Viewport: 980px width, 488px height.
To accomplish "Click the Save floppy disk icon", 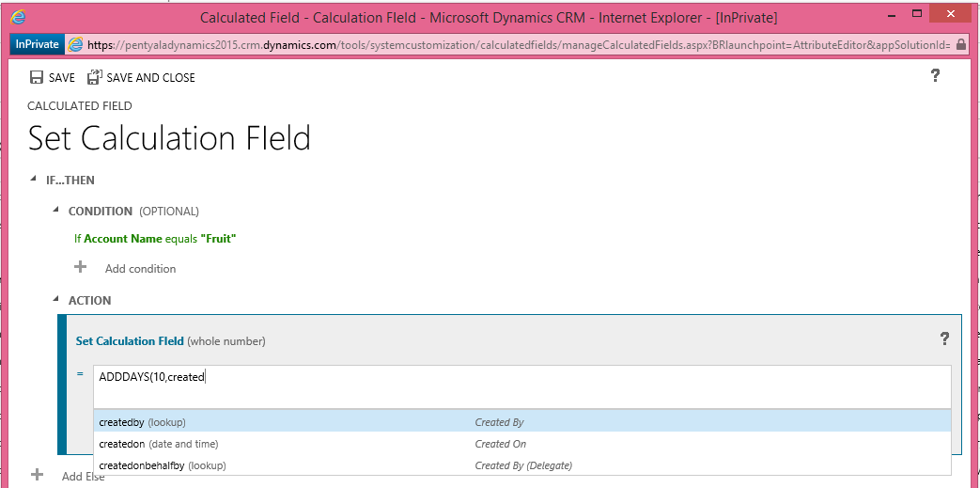I will 37,78.
